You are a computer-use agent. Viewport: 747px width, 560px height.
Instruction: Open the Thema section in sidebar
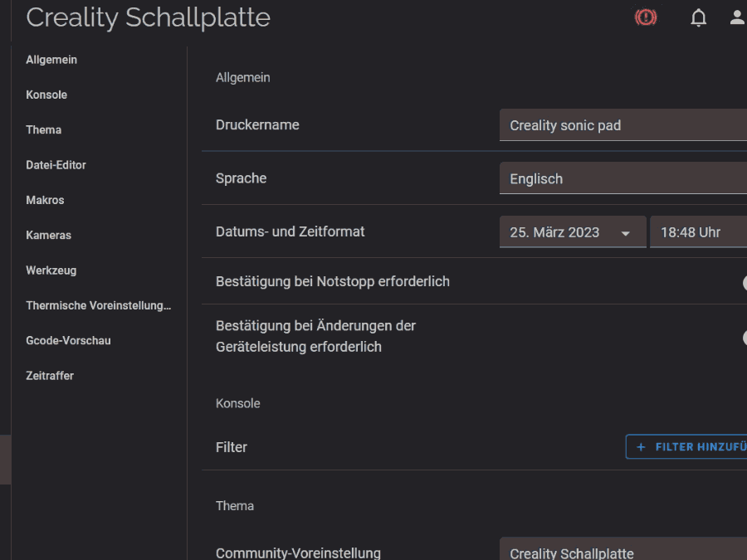43,129
